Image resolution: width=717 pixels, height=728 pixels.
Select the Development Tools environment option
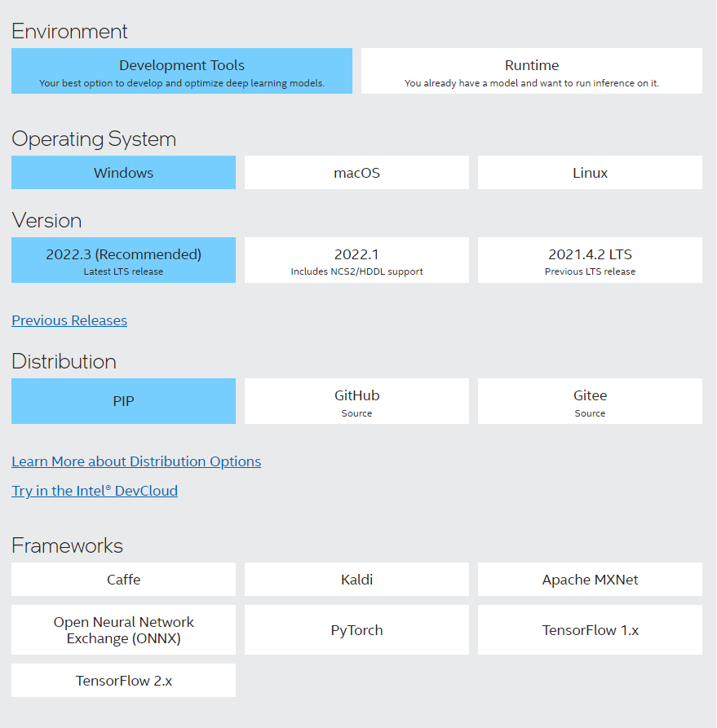point(182,71)
